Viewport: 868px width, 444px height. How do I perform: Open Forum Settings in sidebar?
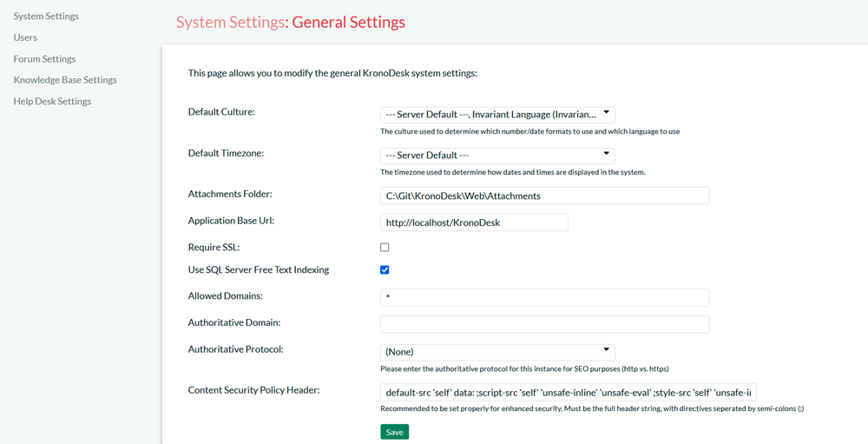pyautogui.click(x=44, y=59)
